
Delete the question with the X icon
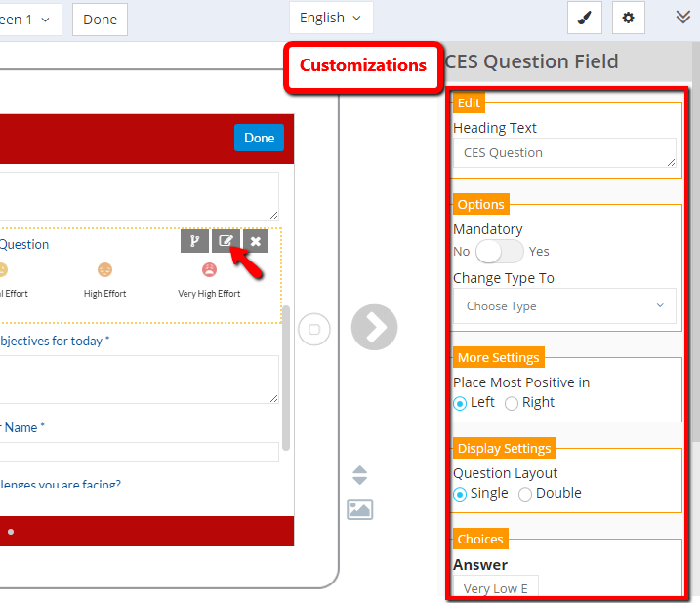coord(256,241)
